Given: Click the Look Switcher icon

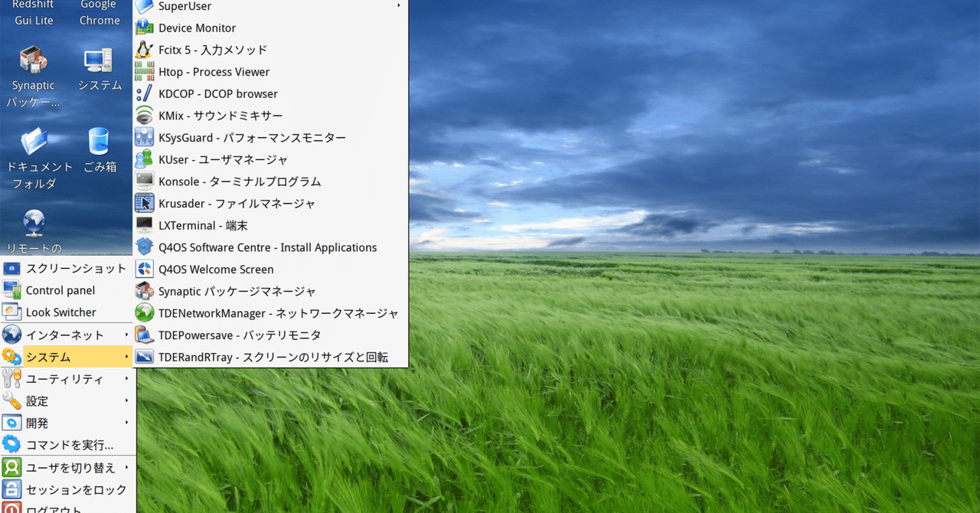Looking at the screenshot, I should pos(11,312).
